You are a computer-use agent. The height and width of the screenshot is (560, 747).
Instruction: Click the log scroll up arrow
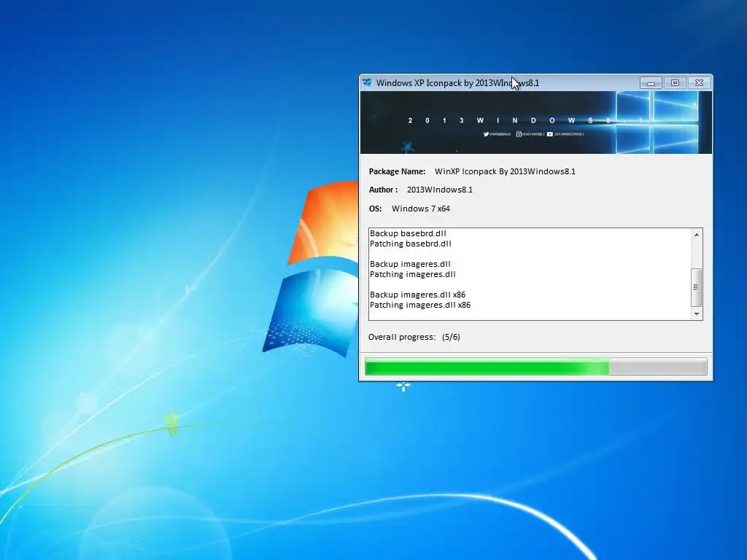[x=697, y=235]
